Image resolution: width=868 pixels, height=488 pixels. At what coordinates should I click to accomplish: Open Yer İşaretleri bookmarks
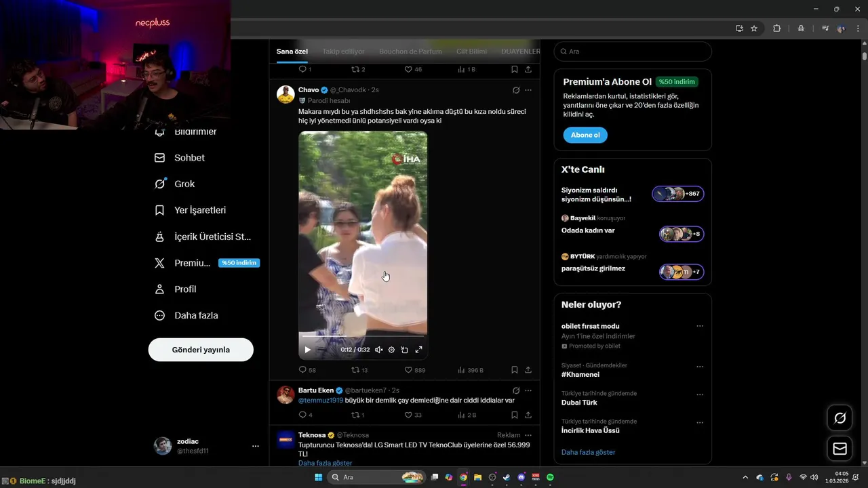191,211
